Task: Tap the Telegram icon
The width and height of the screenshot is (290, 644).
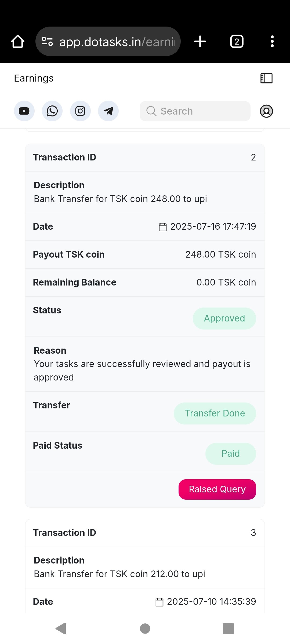Action: tap(108, 111)
